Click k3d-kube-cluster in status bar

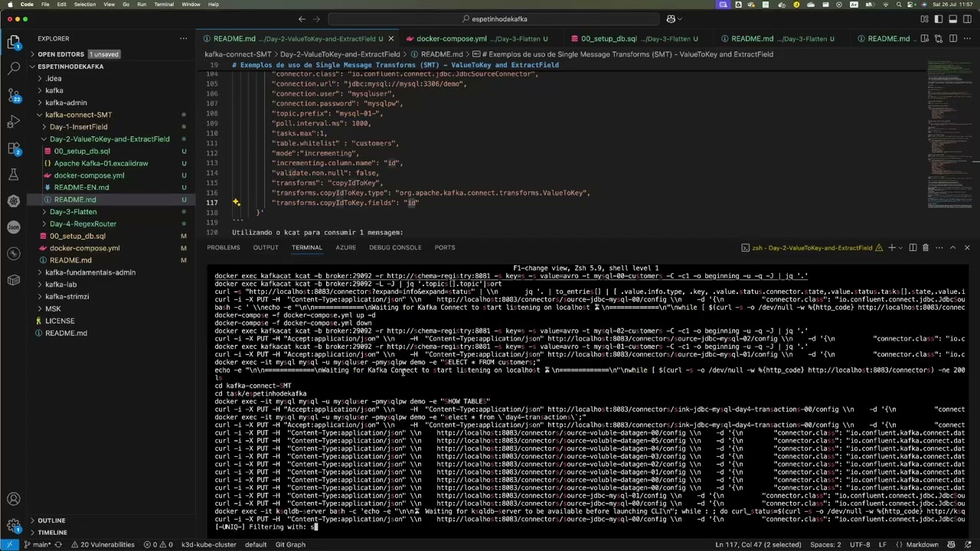point(209,545)
